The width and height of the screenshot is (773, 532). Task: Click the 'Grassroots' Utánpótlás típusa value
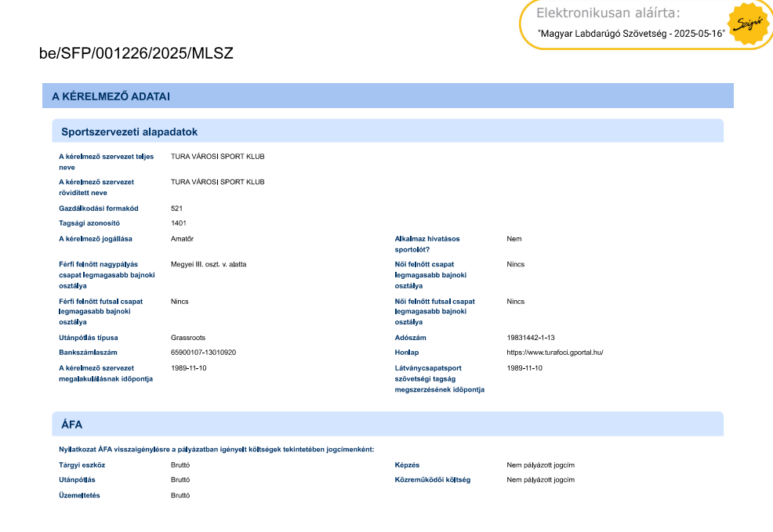[188, 338]
